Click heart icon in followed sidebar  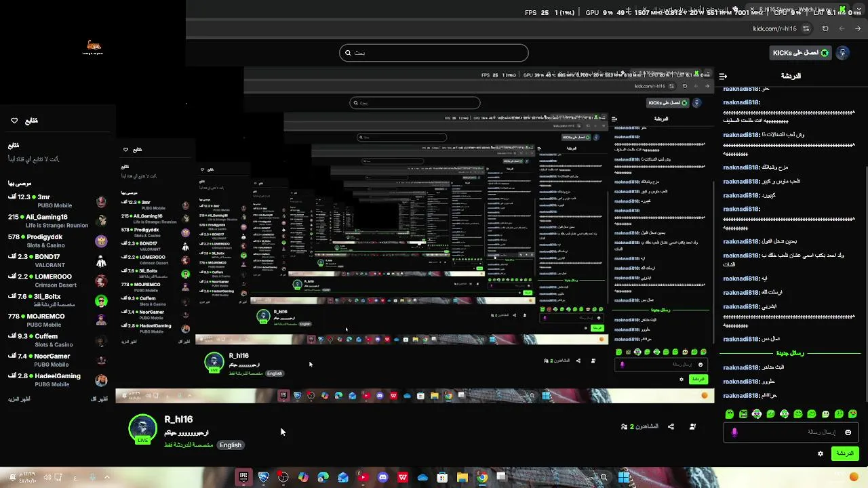coord(14,121)
